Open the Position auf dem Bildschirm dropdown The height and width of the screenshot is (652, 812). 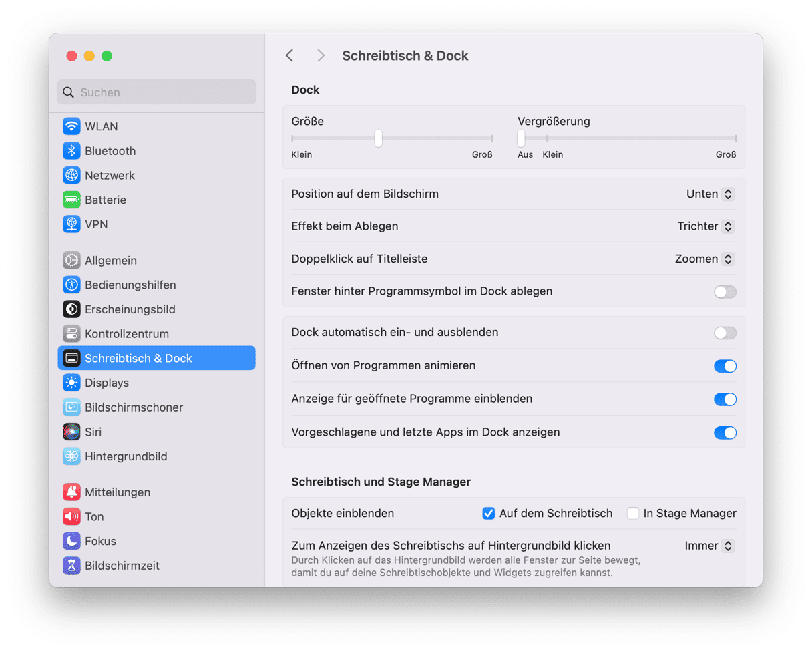[710, 194]
